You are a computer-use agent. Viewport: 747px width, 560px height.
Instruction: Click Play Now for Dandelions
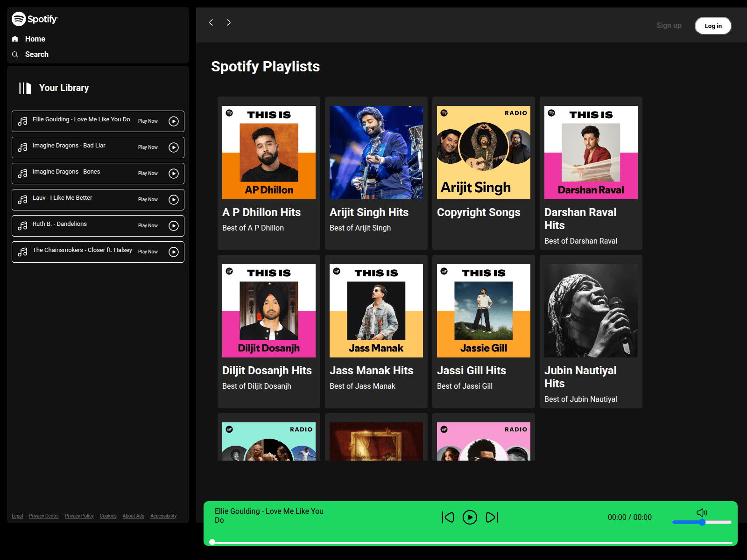[148, 226]
